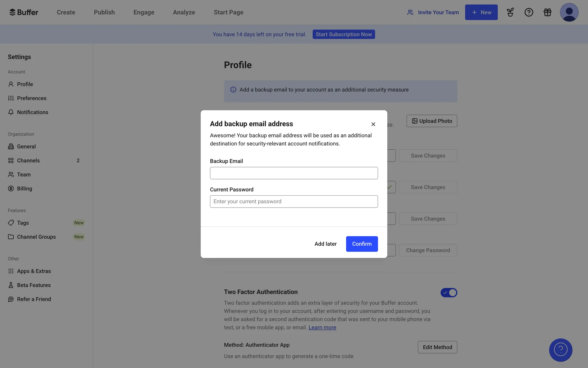Go to Start Page tab

228,12
